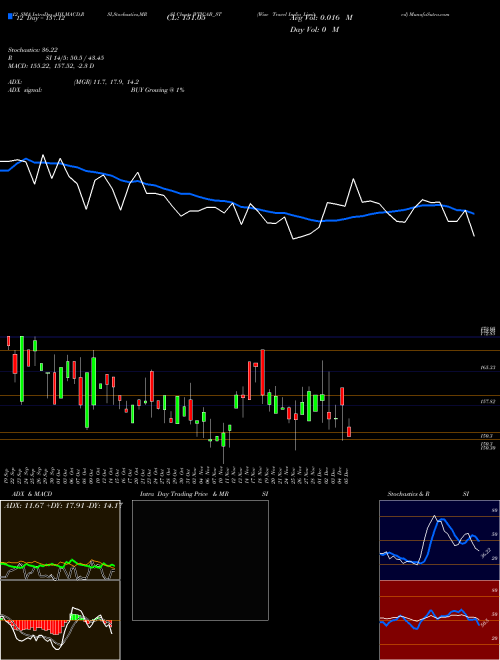Select the 'Avg Vol: 0.016 M' text

[x=321, y=18]
